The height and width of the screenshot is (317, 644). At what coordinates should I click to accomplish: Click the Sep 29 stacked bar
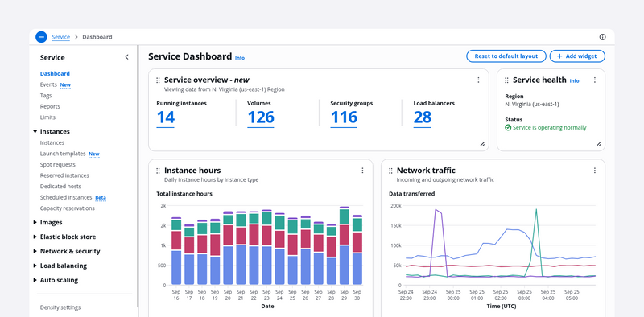[x=345, y=245]
